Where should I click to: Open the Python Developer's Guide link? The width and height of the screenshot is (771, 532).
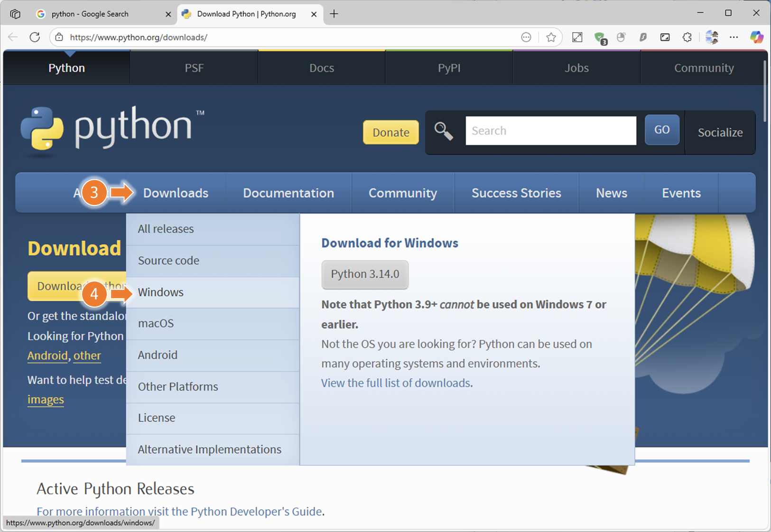pyautogui.click(x=256, y=511)
